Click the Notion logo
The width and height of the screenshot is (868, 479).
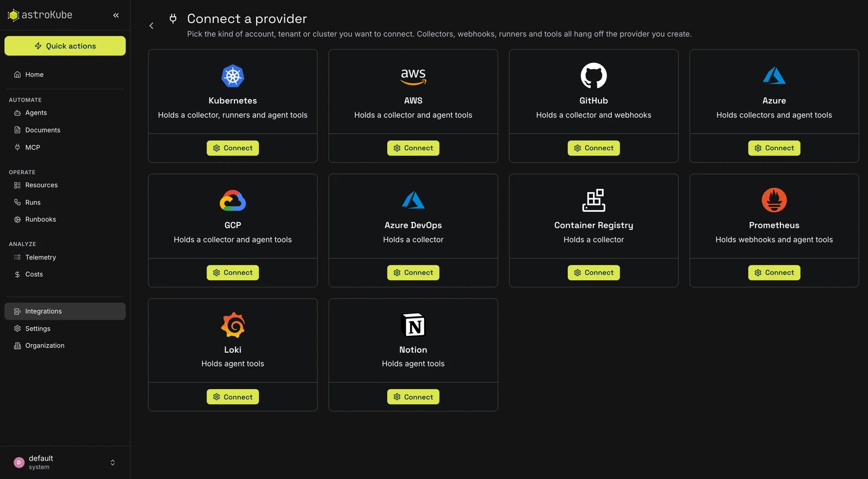point(413,325)
